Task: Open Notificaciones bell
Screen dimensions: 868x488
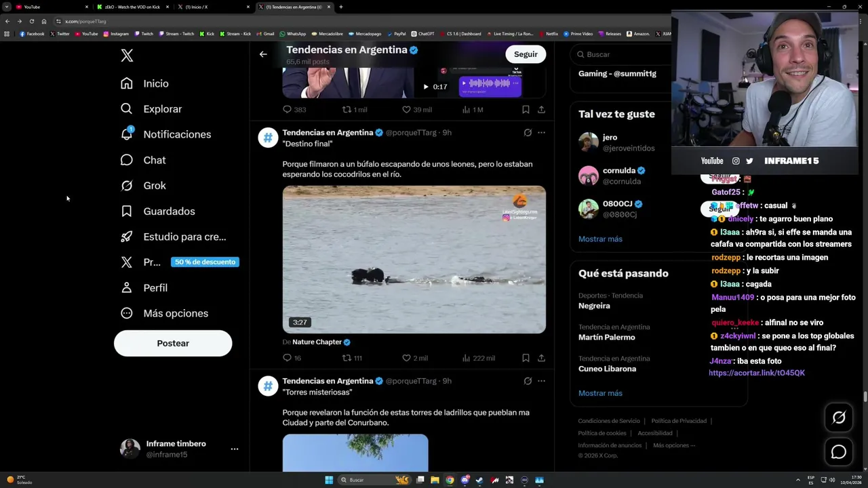Action: (x=165, y=134)
